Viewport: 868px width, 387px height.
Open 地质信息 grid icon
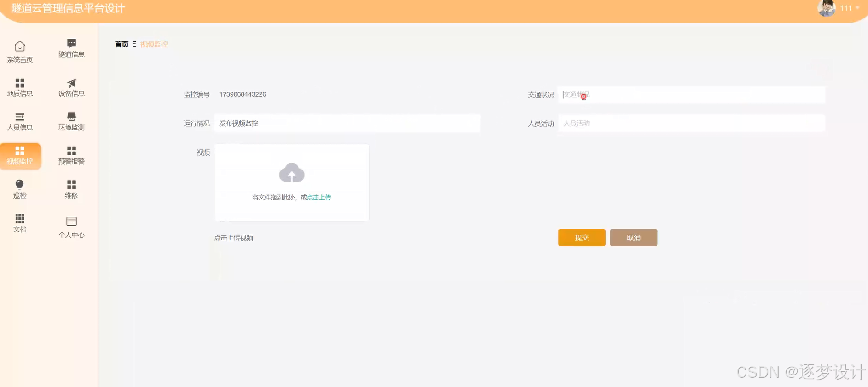tap(20, 83)
